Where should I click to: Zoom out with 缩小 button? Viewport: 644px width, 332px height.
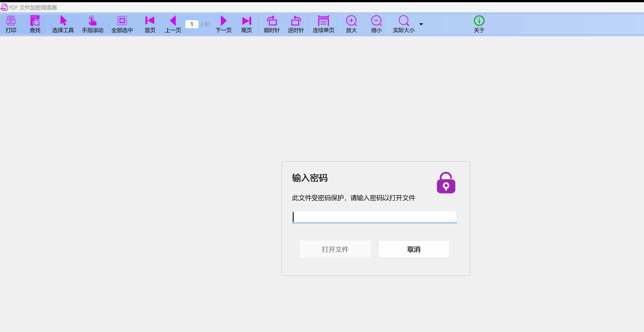point(376,24)
